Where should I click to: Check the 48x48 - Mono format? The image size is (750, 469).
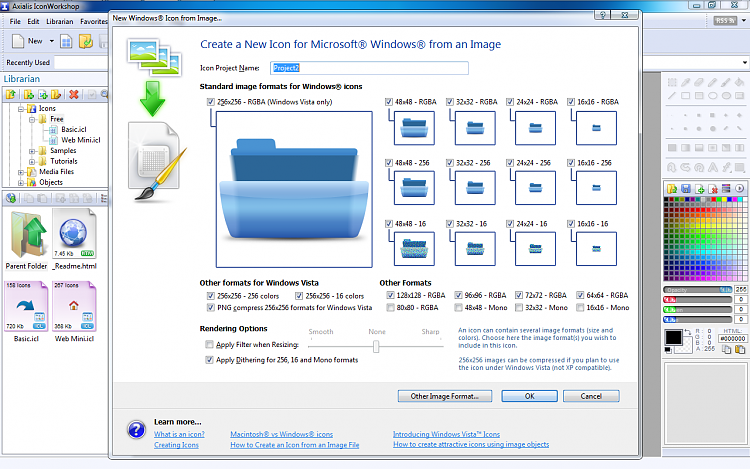tap(458, 307)
